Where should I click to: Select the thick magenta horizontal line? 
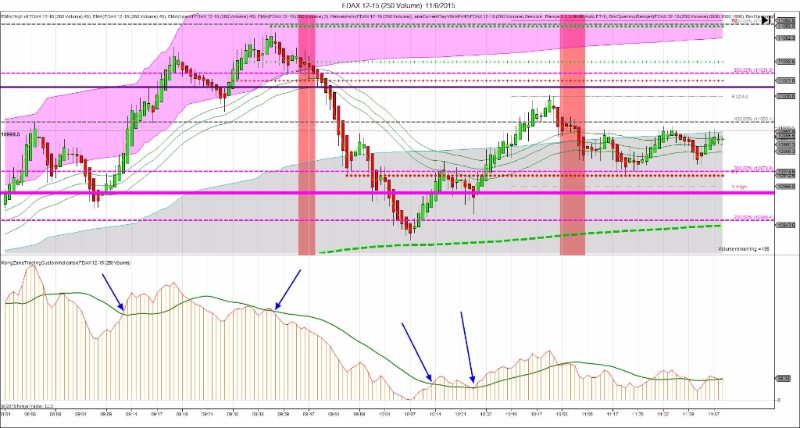click(x=388, y=193)
